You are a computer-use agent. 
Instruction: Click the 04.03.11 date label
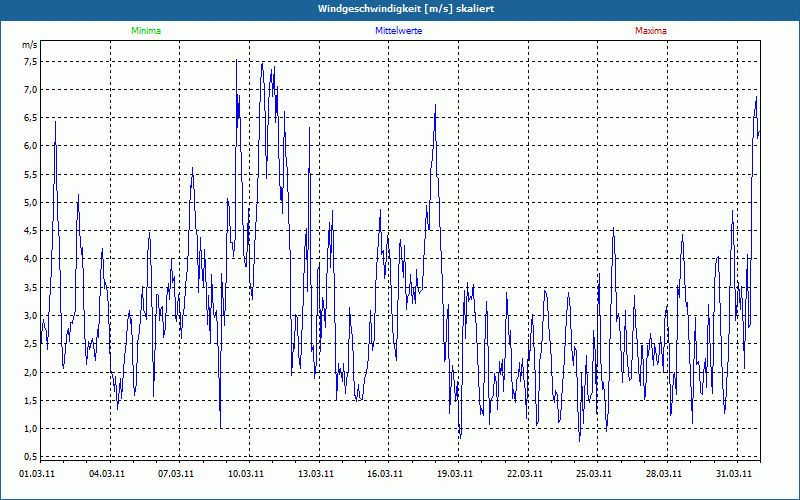click(x=106, y=474)
